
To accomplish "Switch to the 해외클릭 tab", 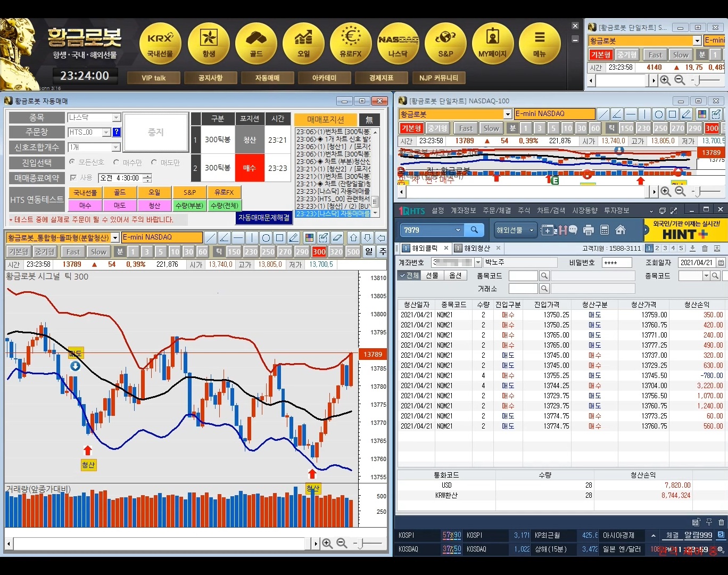I will [x=424, y=248].
